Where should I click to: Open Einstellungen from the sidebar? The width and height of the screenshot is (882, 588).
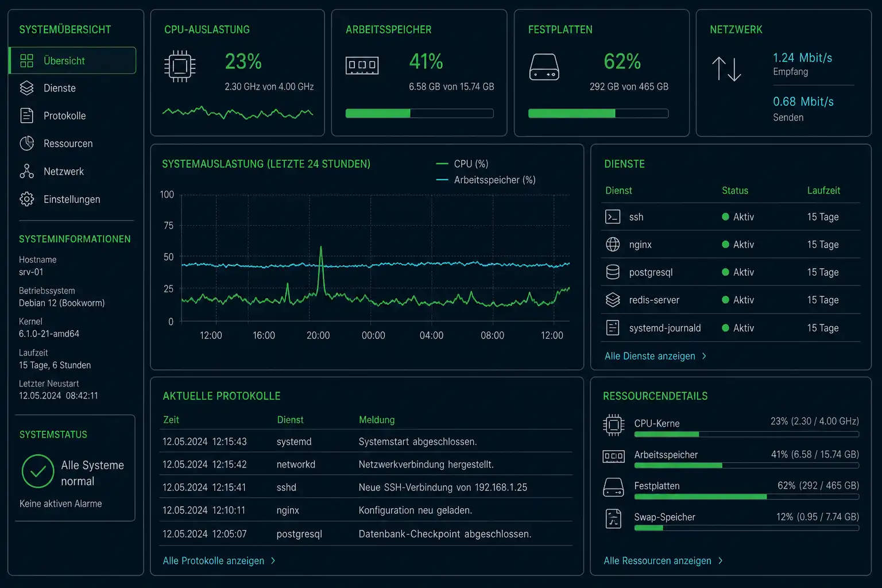pos(72,199)
